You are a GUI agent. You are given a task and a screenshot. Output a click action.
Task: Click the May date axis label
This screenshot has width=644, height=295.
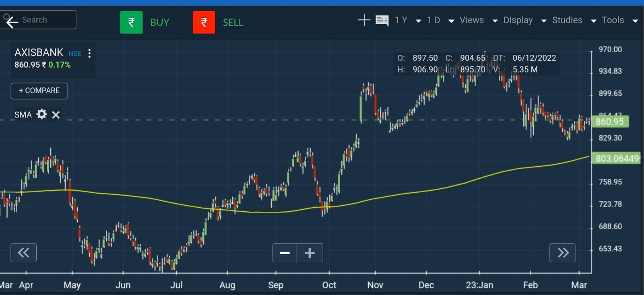(x=72, y=285)
